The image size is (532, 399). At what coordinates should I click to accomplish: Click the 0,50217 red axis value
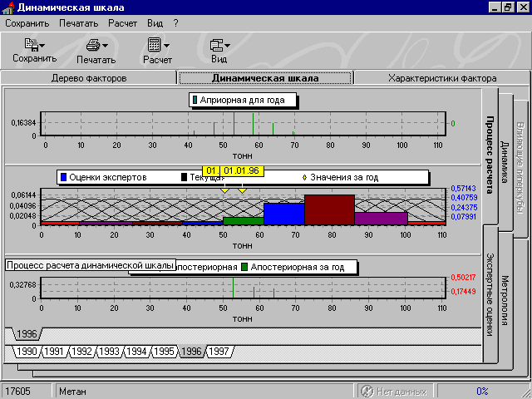tap(463, 277)
